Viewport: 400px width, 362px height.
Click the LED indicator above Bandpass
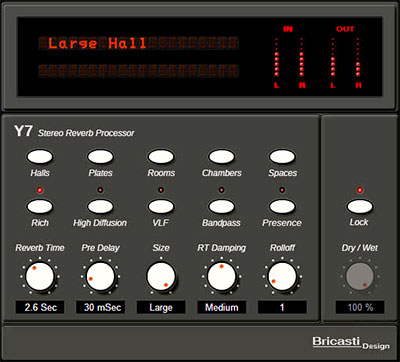[221, 190]
